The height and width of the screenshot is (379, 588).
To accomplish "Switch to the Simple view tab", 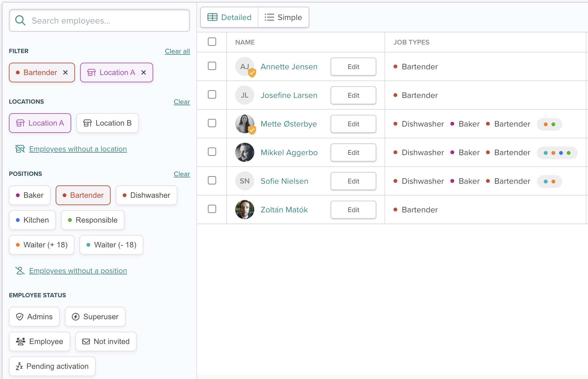I will 284,17.
